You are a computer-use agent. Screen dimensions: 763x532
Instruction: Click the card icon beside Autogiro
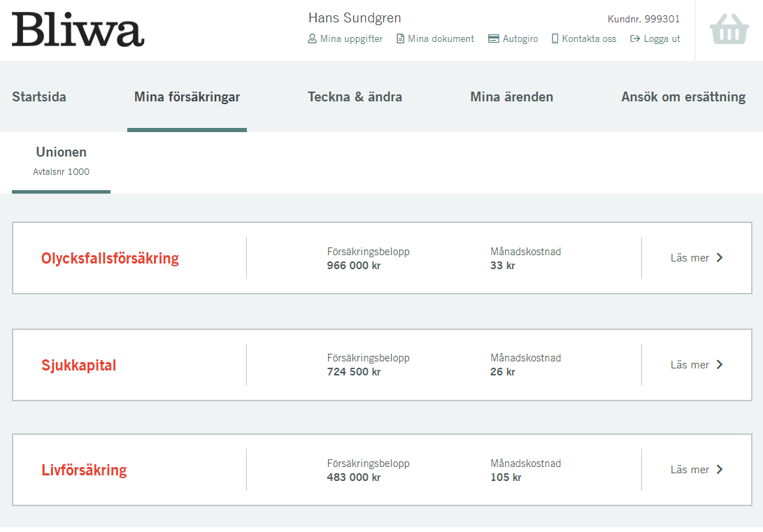[x=494, y=38]
